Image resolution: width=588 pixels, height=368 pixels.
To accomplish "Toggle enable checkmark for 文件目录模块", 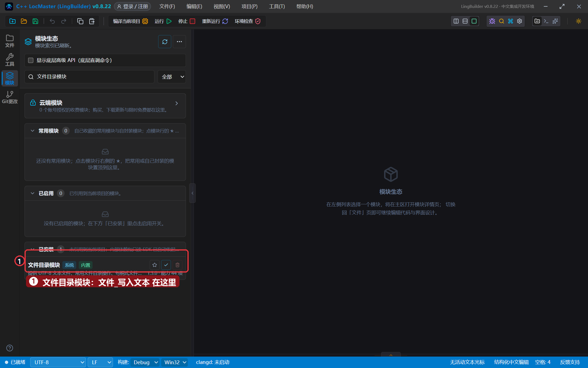I will pyautogui.click(x=166, y=265).
